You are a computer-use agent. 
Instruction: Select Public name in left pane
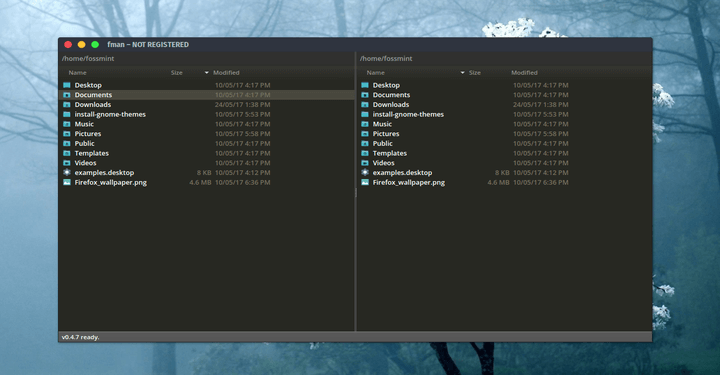pos(84,143)
